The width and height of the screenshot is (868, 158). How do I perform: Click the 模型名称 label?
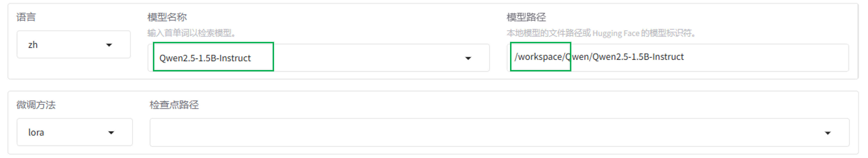pos(167,17)
